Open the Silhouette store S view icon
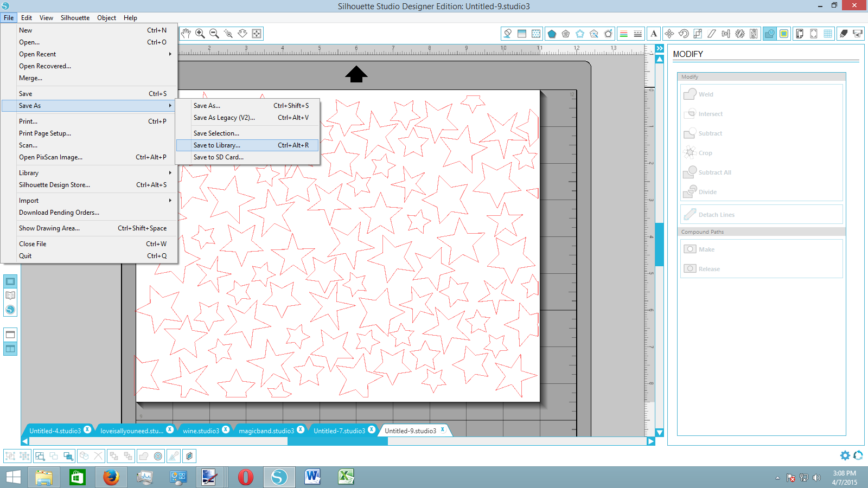This screenshot has width=868, height=488. [10, 310]
